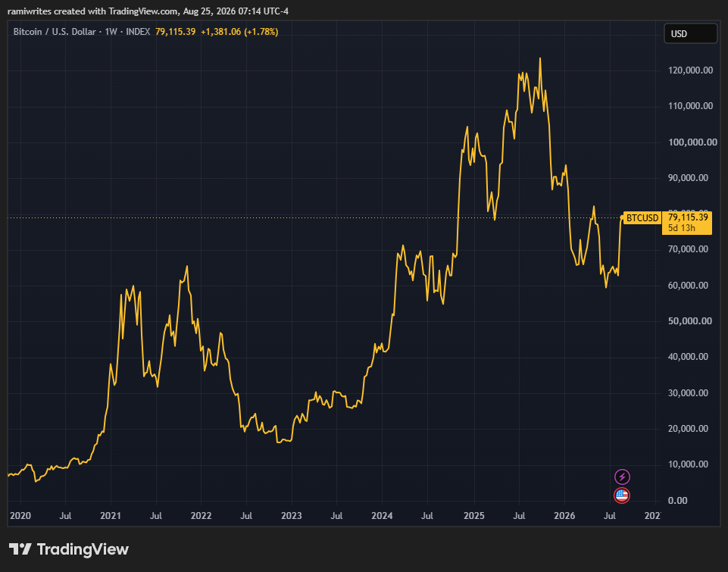
Task: Click the 30,000.00 price axis label
Action: point(688,392)
